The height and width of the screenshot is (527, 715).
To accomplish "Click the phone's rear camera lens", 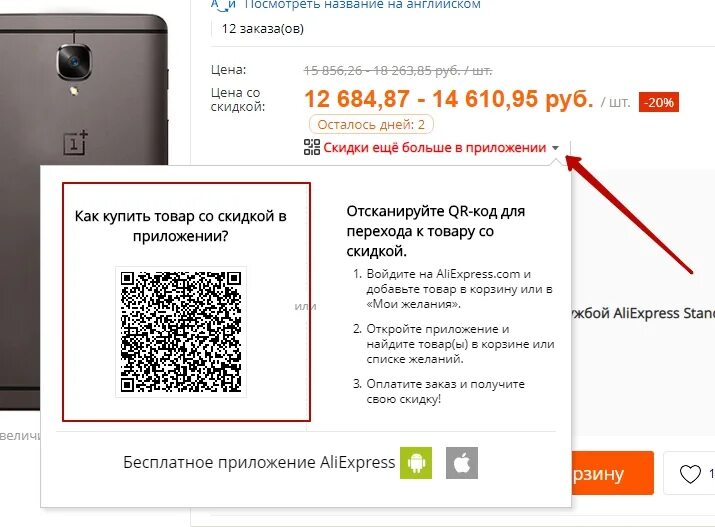I will click(74, 61).
